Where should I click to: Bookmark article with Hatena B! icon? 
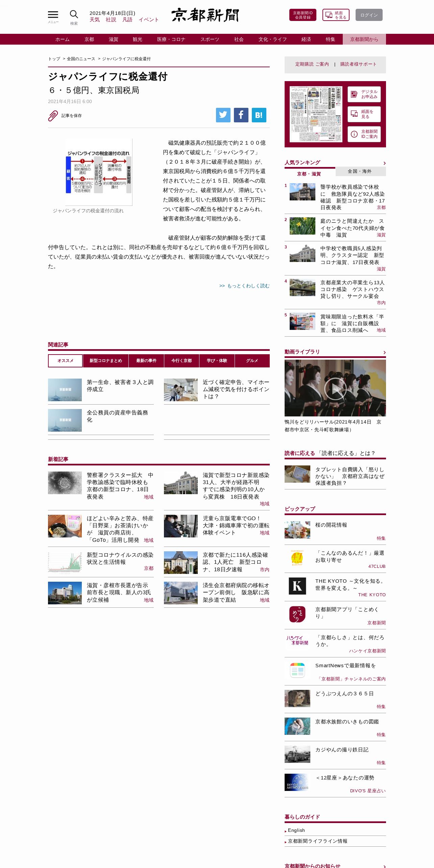[x=259, y=115]
